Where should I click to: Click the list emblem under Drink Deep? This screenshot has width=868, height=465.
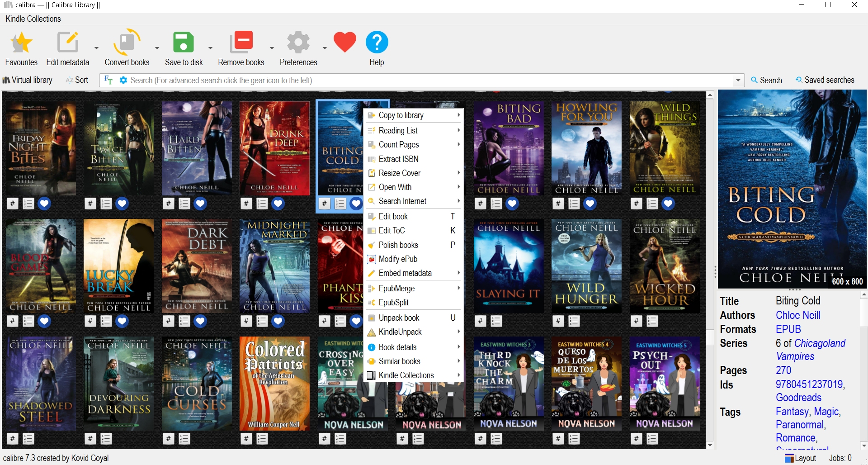[262, 204]
